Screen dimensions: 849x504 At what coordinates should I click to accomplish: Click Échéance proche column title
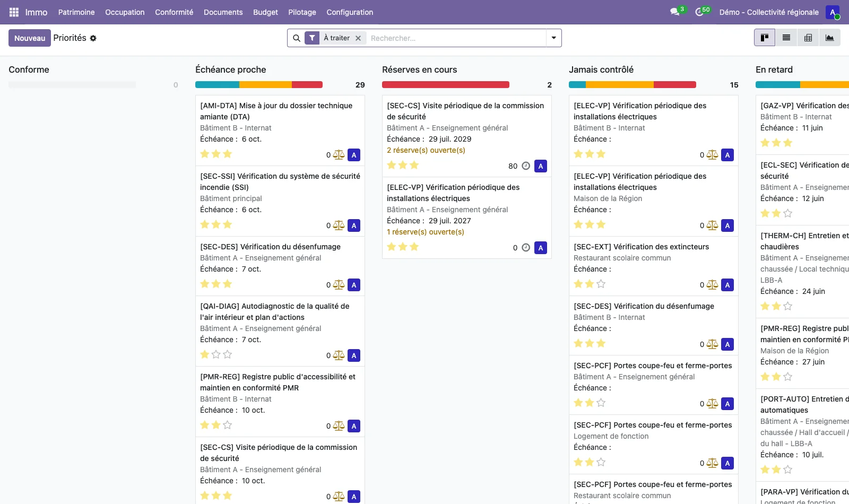tap(231, 69)
